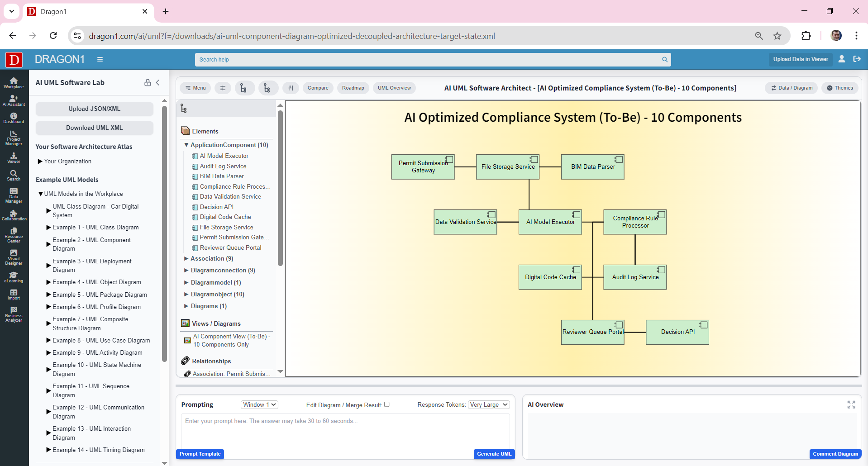This screenshot has width=868, height=466.
Task: Enable Edit Diagram / Merge Result checkbox
Action: [x=387, y=404]
